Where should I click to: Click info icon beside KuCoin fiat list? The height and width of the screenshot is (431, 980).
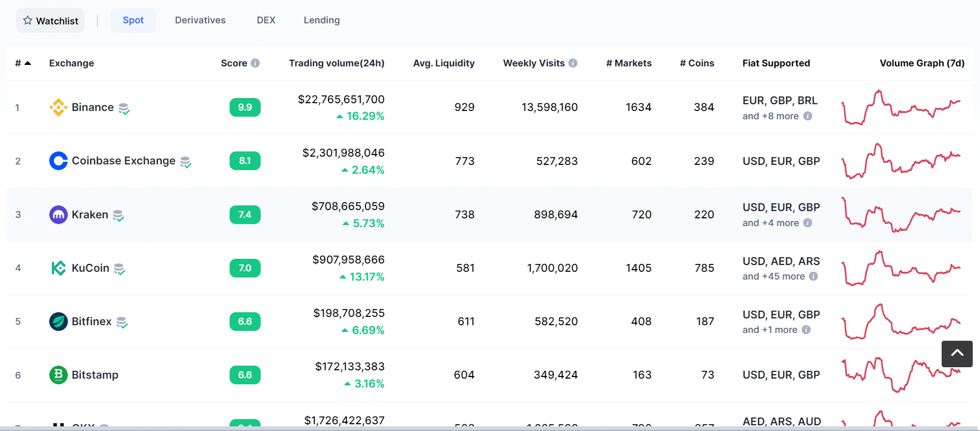point(814,276)
